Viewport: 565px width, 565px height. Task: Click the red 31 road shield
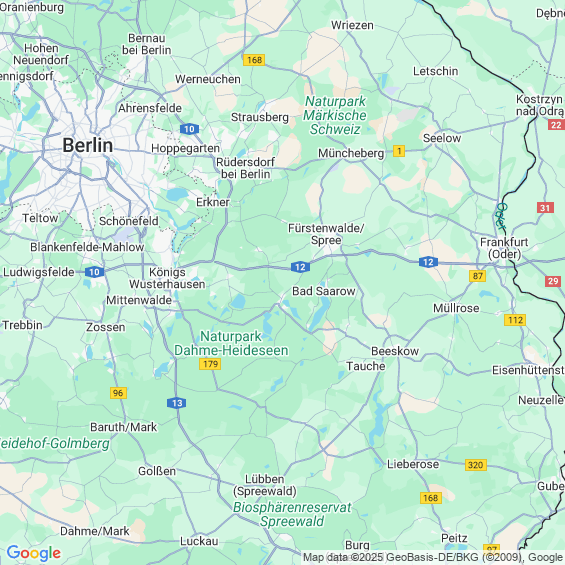tap(545, 208)
